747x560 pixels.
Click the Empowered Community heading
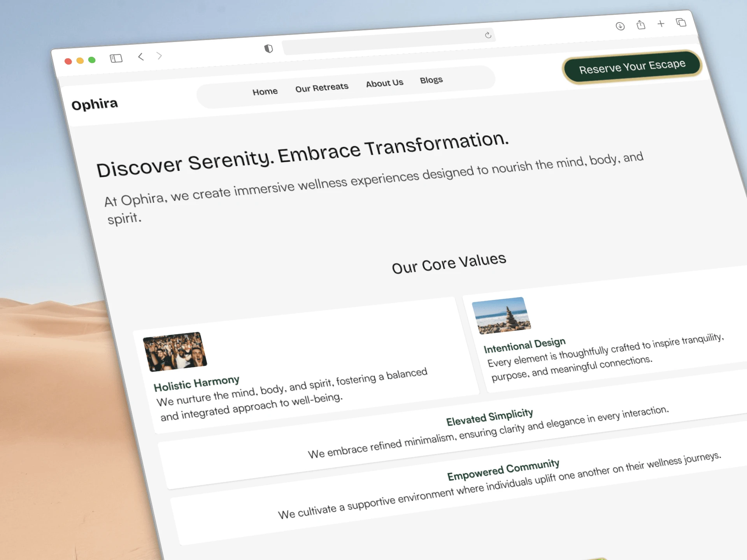pos(503,470)
